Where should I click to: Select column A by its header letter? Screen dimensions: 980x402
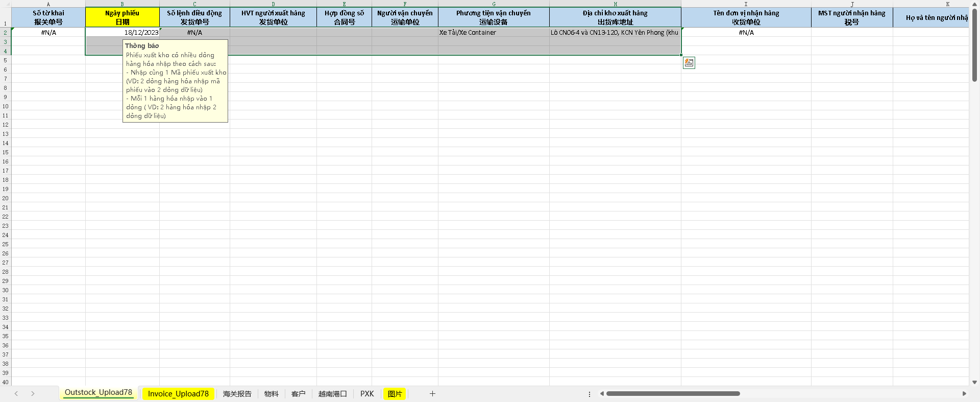point(48,4)
